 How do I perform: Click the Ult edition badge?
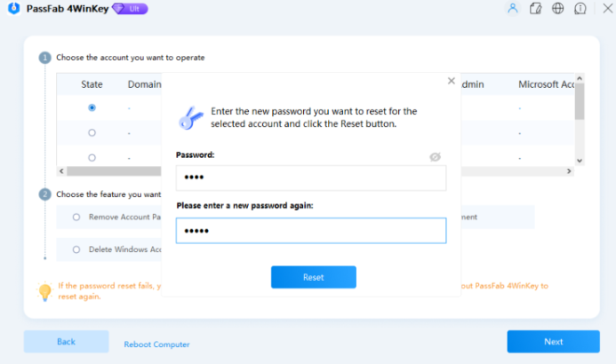131,9
